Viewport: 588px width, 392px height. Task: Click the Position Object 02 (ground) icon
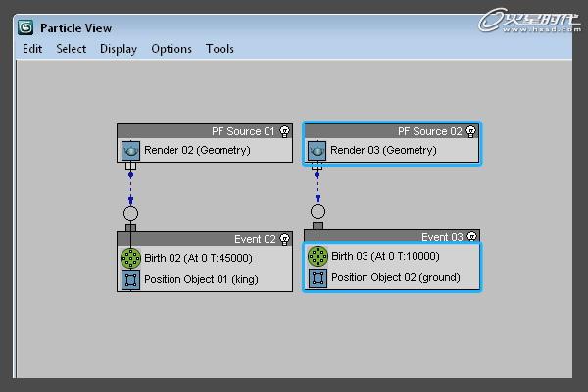point(318,278)
